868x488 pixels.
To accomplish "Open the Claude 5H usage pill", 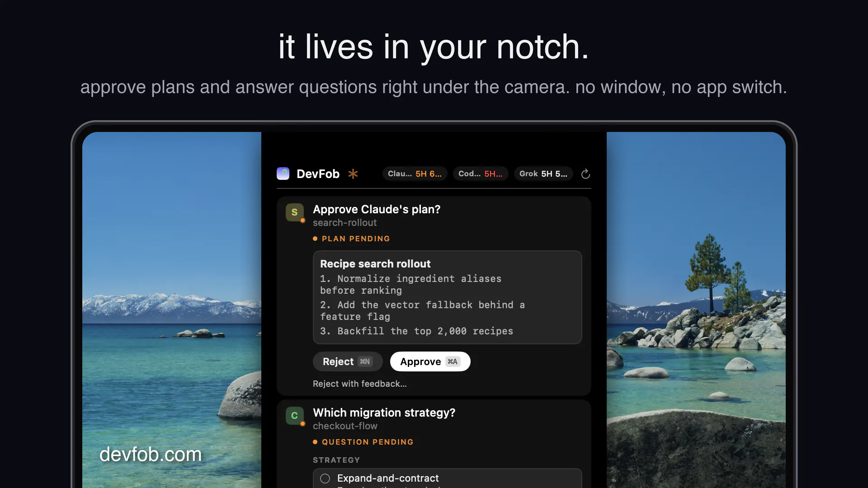I will [x=415, y=174].
